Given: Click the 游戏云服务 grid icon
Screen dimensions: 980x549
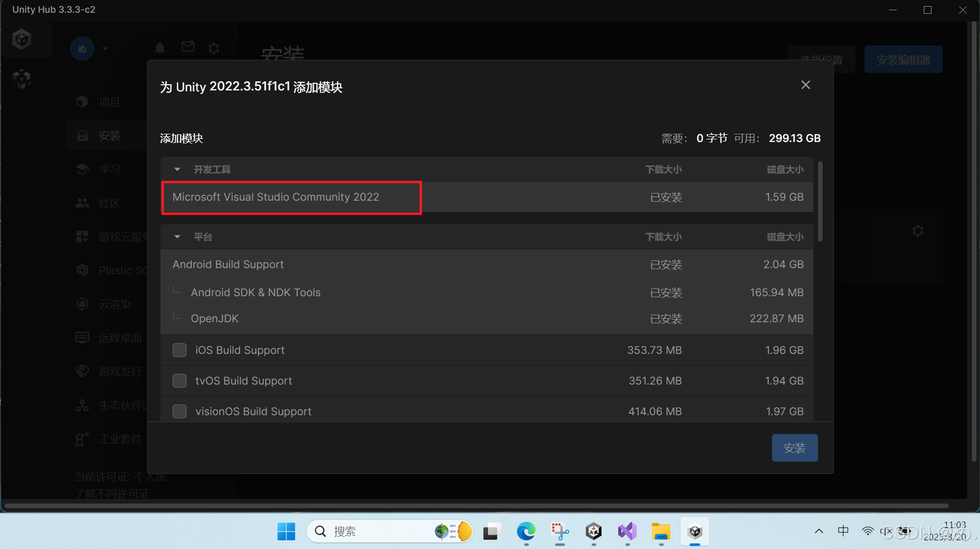Looking at the screenshot, I should [x=82, y=236].
